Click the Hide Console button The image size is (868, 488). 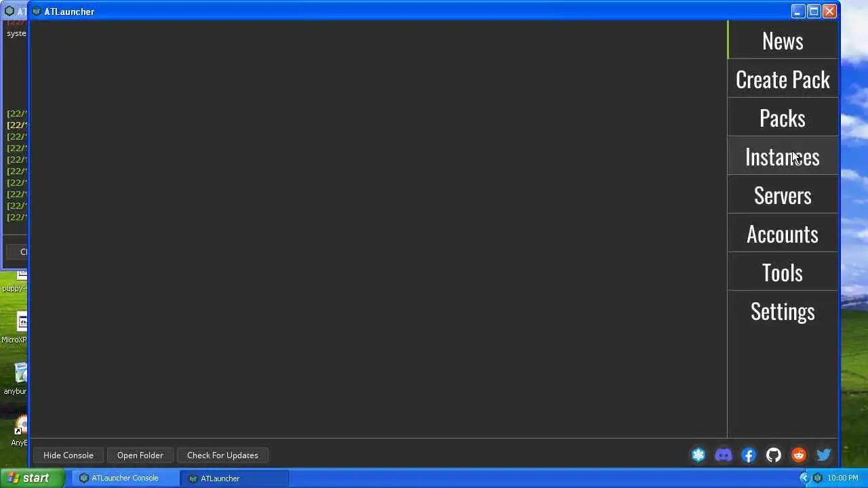[68, 455]
